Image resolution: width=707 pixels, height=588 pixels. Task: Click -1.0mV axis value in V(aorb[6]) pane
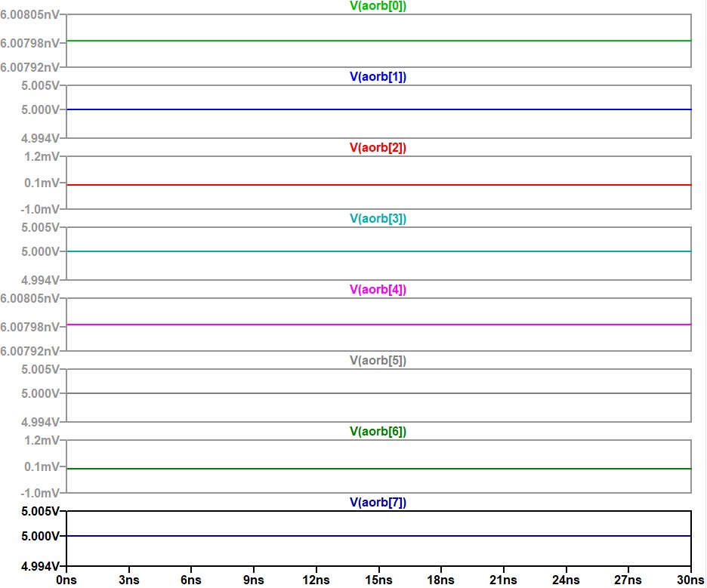[x=40, y=494]
